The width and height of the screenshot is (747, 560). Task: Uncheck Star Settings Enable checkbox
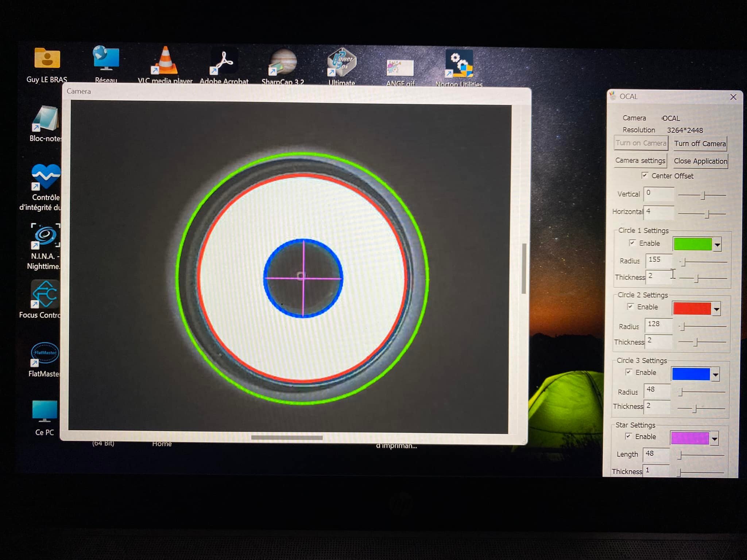click(x=628, y=436)
